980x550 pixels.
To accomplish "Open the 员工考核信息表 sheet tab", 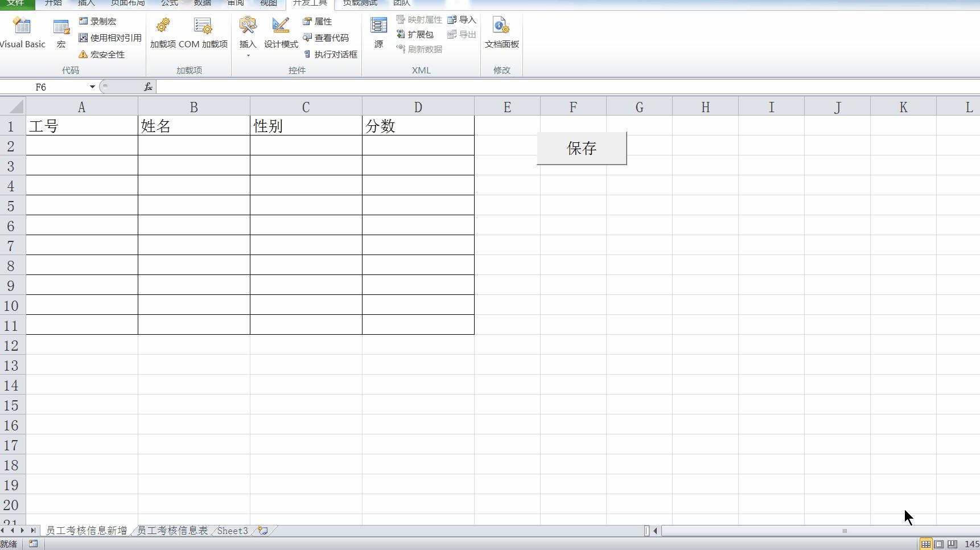I will [x=171, y=530].
